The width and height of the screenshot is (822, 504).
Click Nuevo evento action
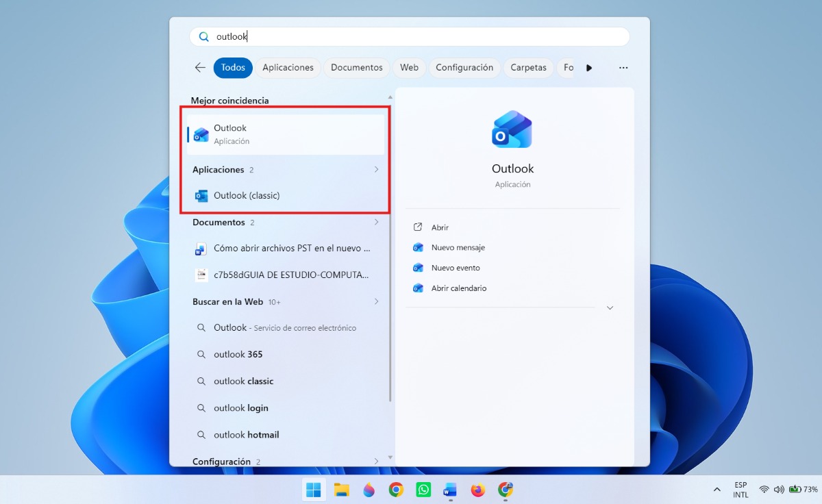point(456,268)
